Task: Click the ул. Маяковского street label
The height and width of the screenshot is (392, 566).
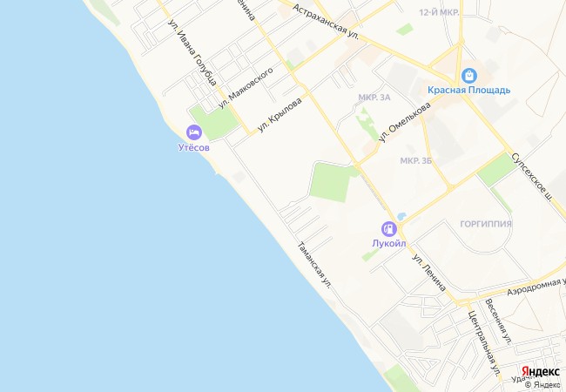Action: (x=246, y=88)
